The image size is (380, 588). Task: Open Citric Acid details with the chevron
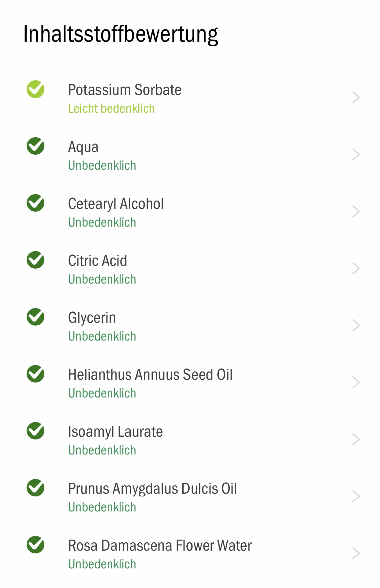(356, 269)
